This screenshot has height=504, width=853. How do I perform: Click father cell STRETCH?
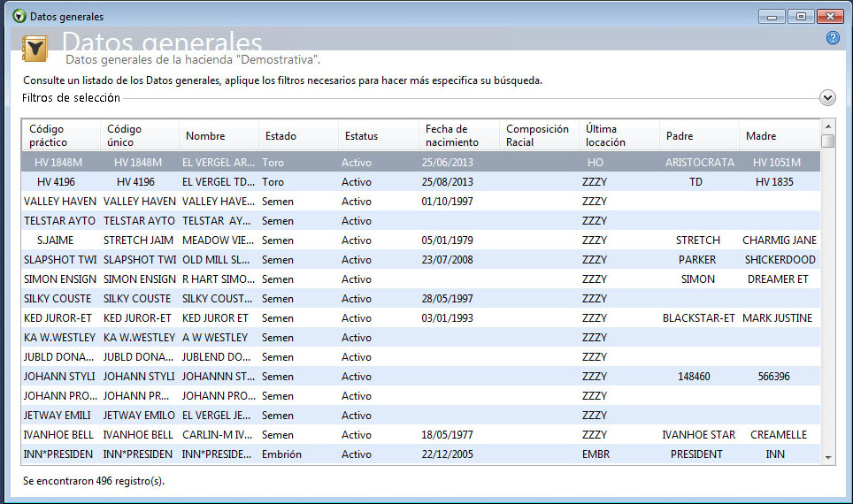coord(697,241)
